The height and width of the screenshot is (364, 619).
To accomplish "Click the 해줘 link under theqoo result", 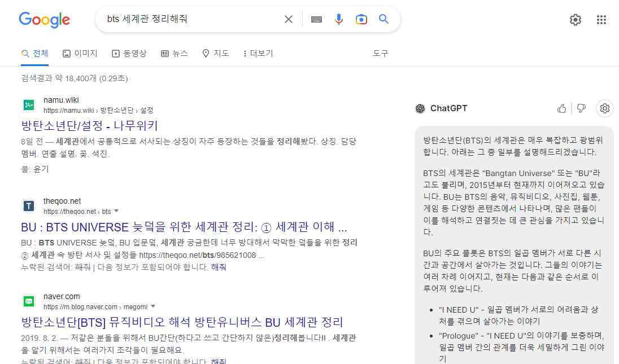I will [219, 267].
